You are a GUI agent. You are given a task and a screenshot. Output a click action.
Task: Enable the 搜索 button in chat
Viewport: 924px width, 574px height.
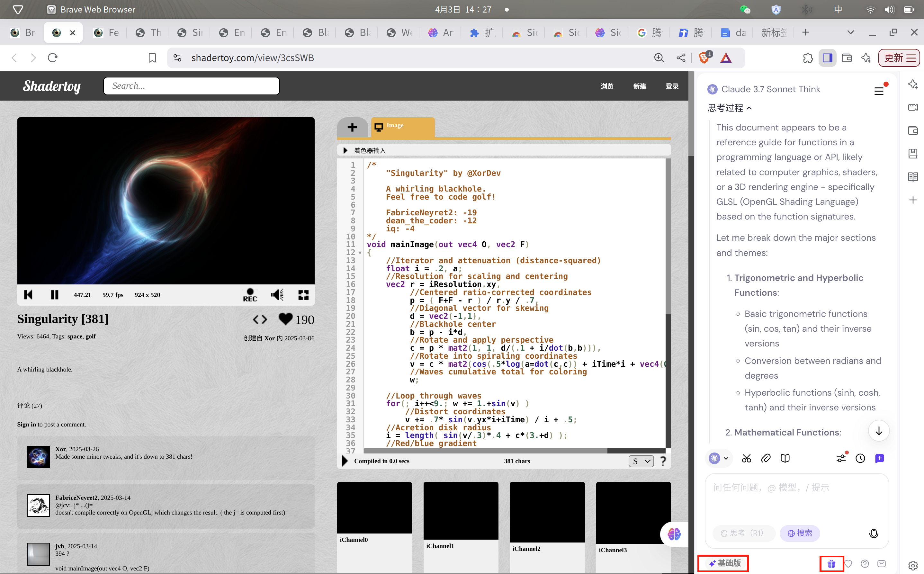coord(800,533)
